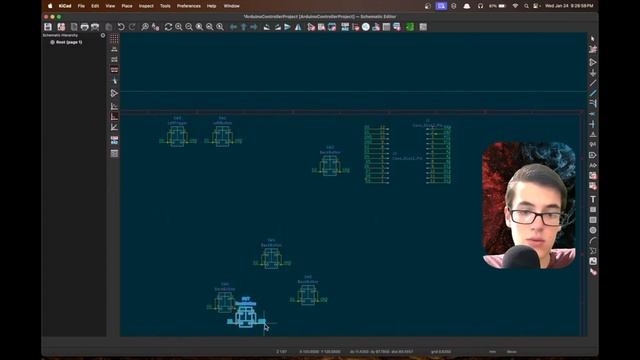The height and width of the screenshot is (360, 640).
Task: Choose the Draw Rectangle tool
Action: [x=593, y=220]
